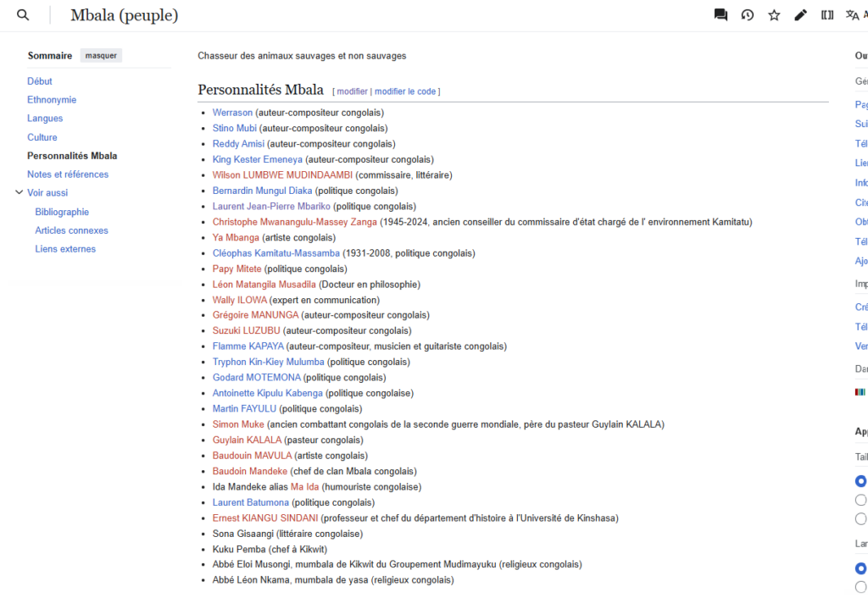Click the pencil edit icon

[x=800, y=15]
